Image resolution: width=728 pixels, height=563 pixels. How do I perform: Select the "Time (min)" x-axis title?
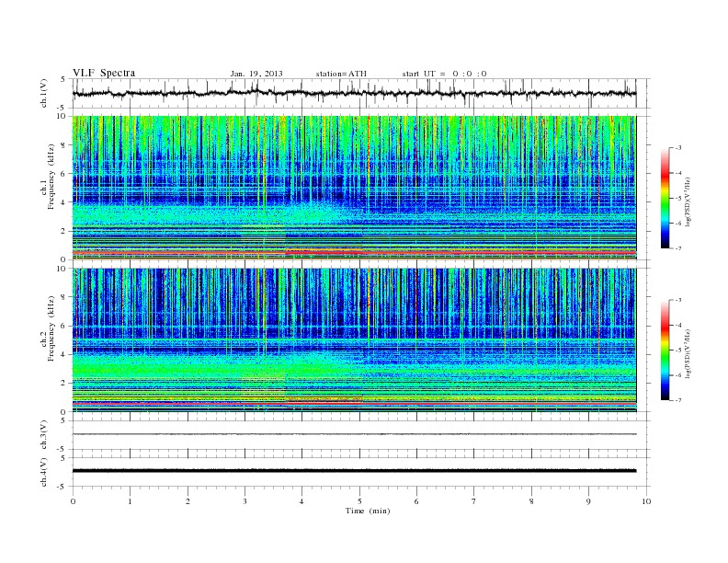(x=368, y=511)
